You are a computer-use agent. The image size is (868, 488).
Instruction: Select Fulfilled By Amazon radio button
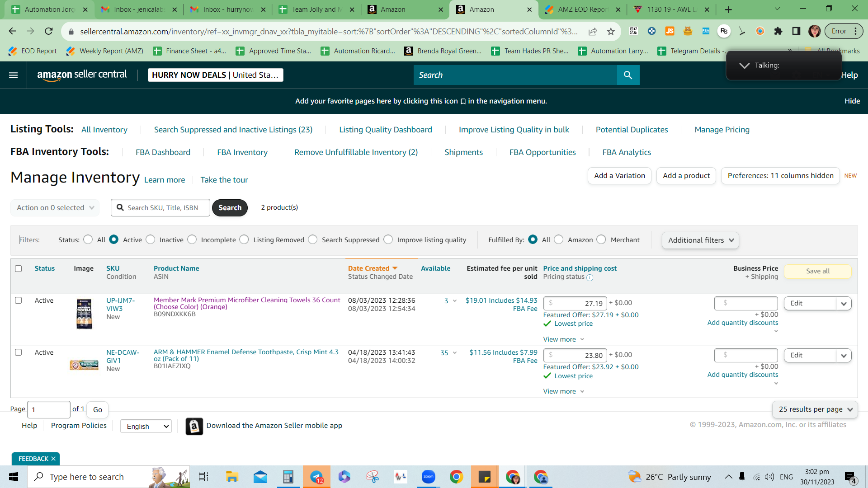559,239
